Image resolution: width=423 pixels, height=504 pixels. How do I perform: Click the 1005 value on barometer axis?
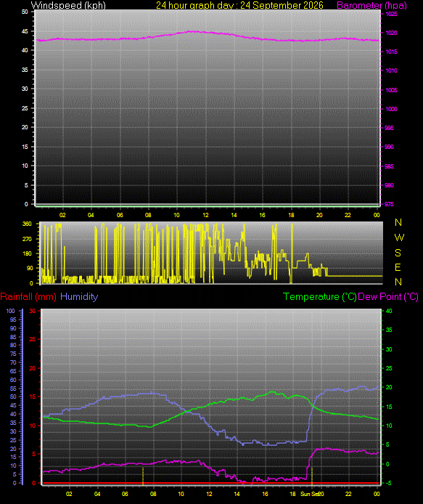pos(392,90)
